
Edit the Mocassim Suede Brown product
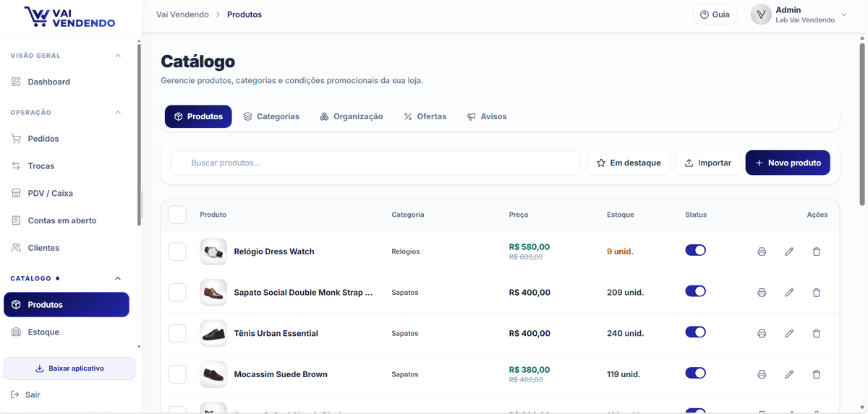click(789, 374)
